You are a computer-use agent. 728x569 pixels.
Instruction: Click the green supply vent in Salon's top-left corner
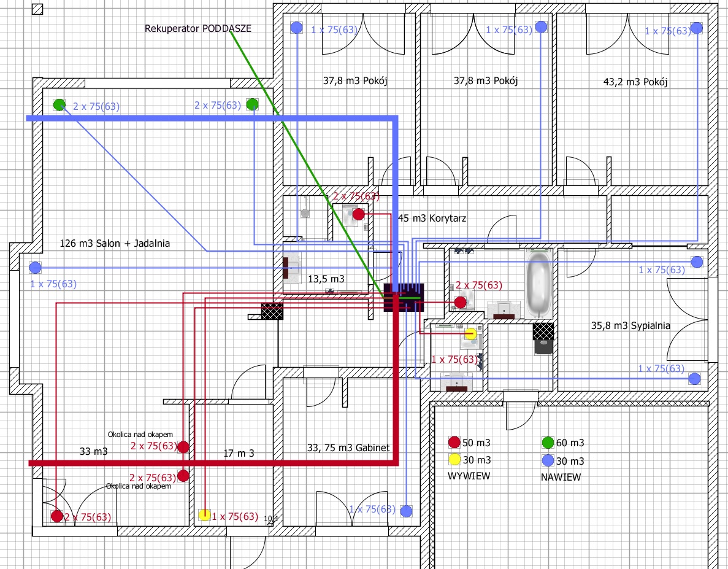[x=59, y=105]
